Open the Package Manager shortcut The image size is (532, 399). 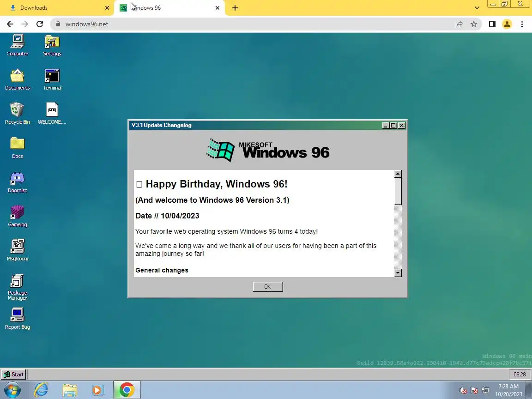coord(17,287)
